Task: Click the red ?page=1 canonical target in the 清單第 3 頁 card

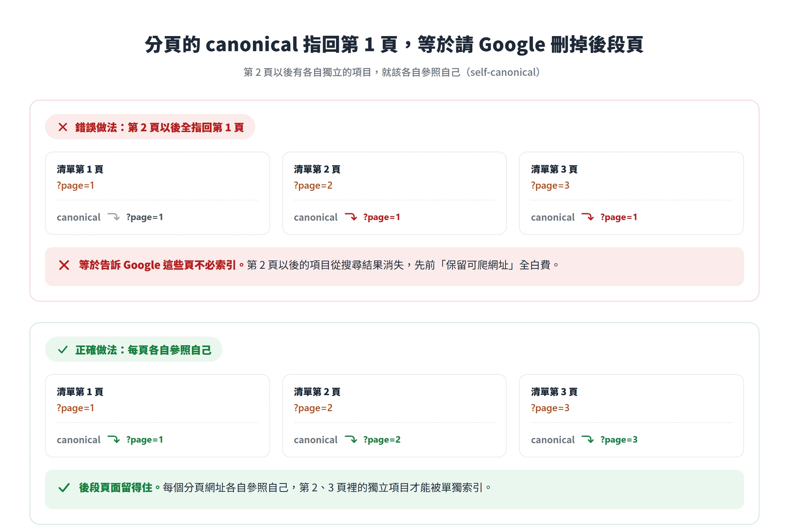Action: point(619,217)
